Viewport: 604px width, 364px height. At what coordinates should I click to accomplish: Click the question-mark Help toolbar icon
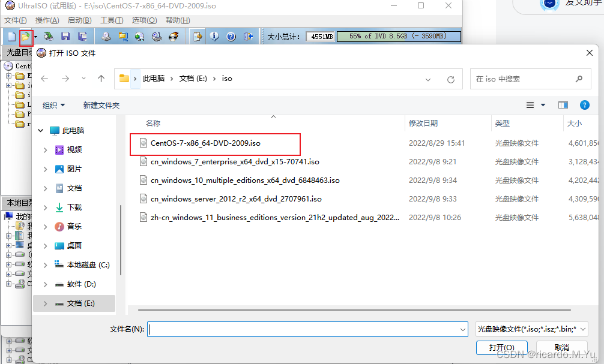pyautogui.click(x=231, y=37)
